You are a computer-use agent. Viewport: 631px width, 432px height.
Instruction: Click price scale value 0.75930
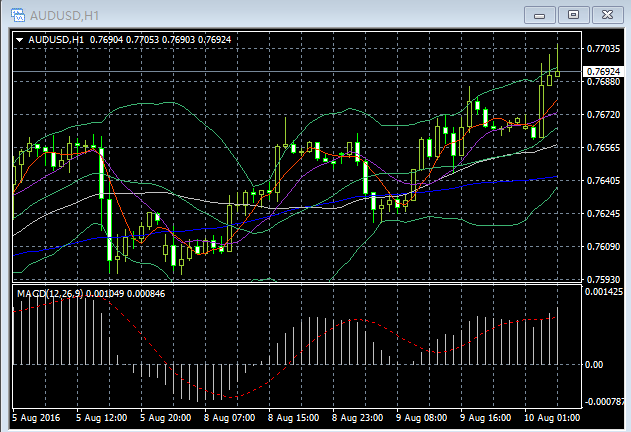pyautogui.click(x=603, y=279)
